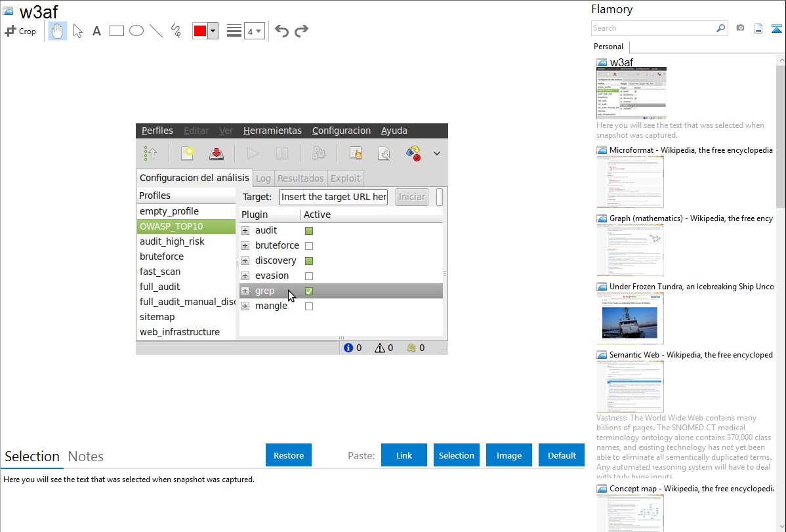The image size is (786, 532).
Task: Click the new profile star icon
Action: pos(187,153)
